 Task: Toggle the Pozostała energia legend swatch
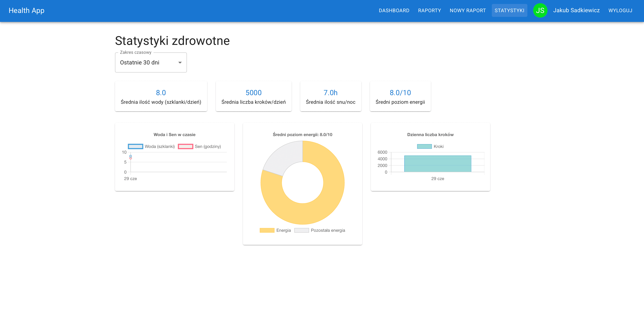(x=302, y=230)
